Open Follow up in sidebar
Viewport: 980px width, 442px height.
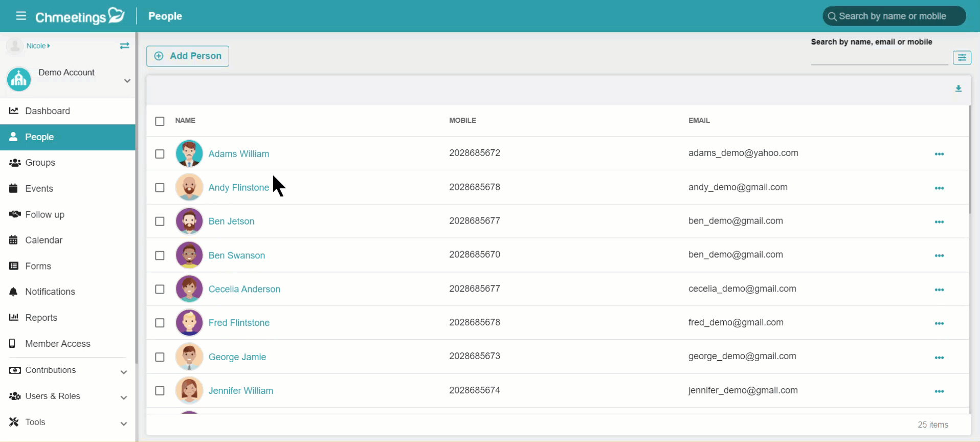tap(68, 214)
